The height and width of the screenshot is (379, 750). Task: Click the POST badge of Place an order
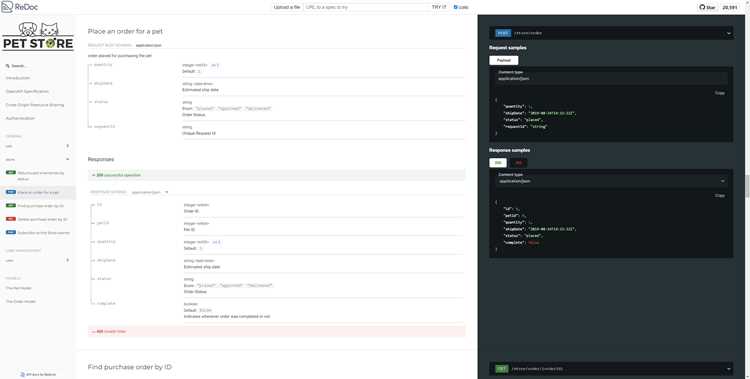pyautogui.click(x=11, y=192)
